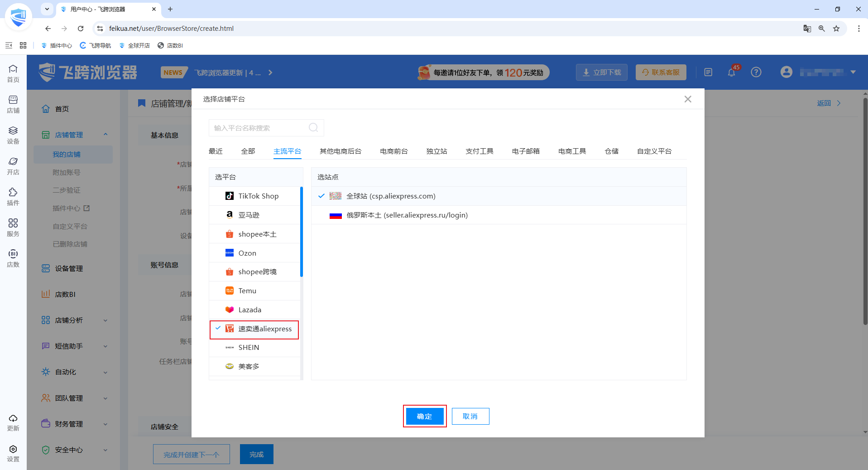Choose Lazada platform
This screenshot has width=868, height=470.
pos(254,310)
